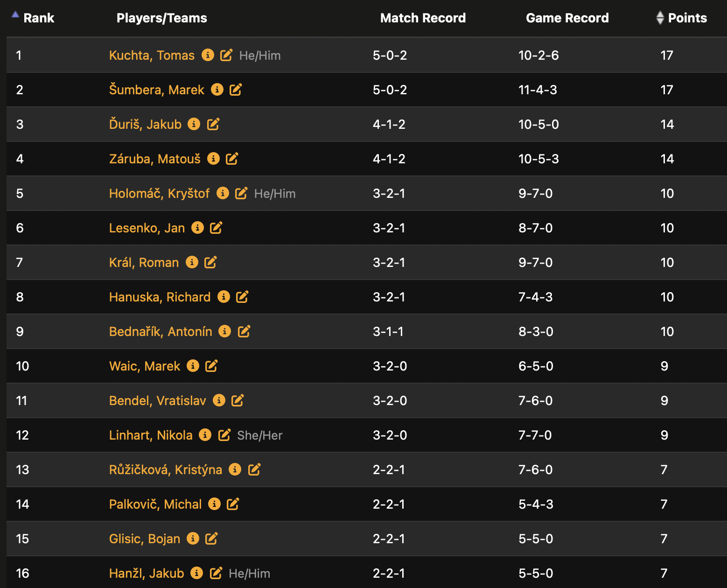
Task: Open info icon for Růžičková, Kristýna
Action: coord(235,469)
